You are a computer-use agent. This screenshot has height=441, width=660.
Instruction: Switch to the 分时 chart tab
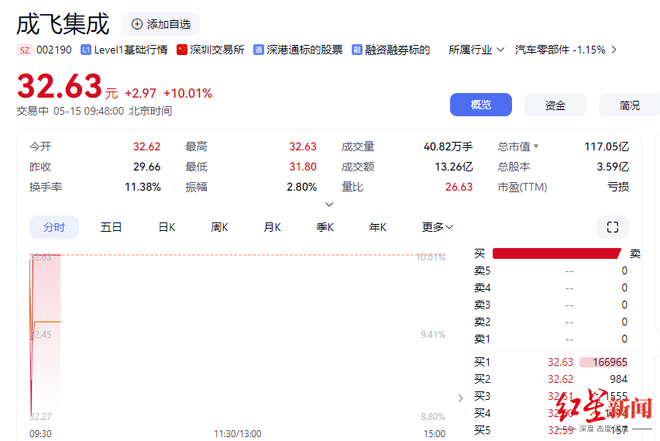point(54,227)
